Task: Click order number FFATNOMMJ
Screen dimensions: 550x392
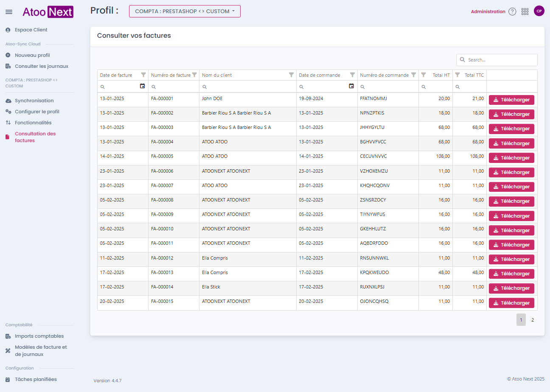Action: coord(373,98)
